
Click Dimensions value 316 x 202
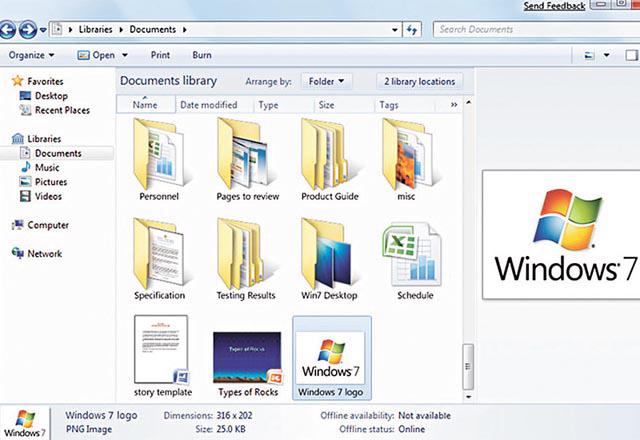(x=234, y=416)
